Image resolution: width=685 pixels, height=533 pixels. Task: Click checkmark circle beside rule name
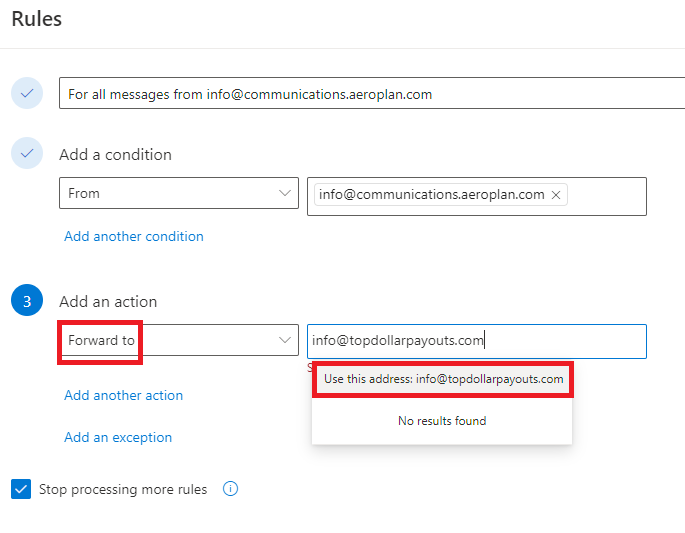click(x=27, y=93)
